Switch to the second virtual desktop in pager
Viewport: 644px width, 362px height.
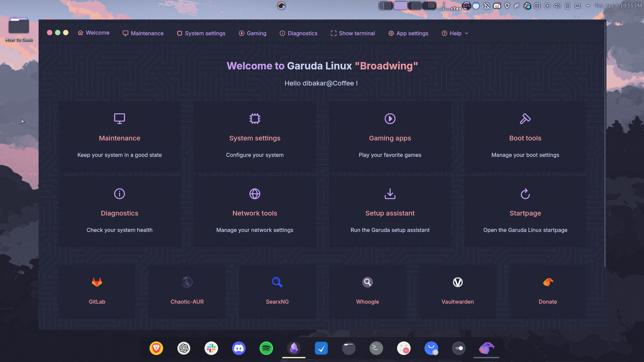(401, 6)
